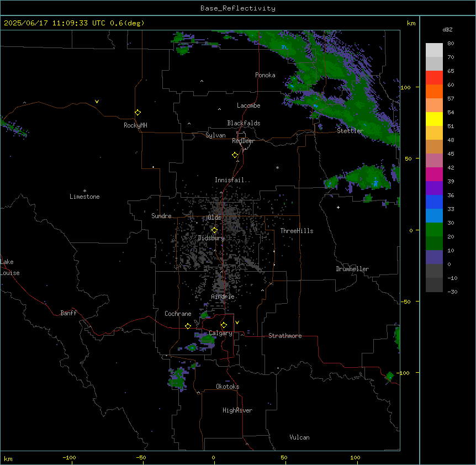476x465 pixels.
Task: Select the bright yellow swatch in dBZ legend
Action: coord(434,119)
